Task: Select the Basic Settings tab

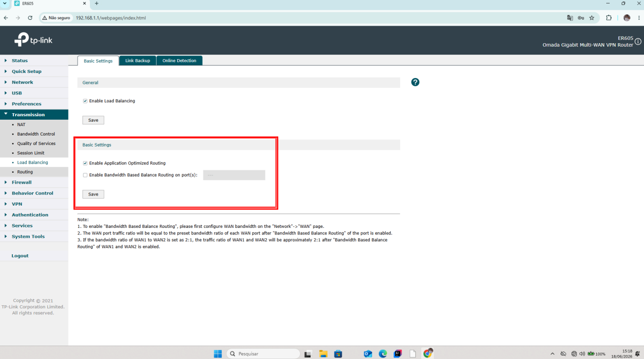Action: tap(98, 61)
